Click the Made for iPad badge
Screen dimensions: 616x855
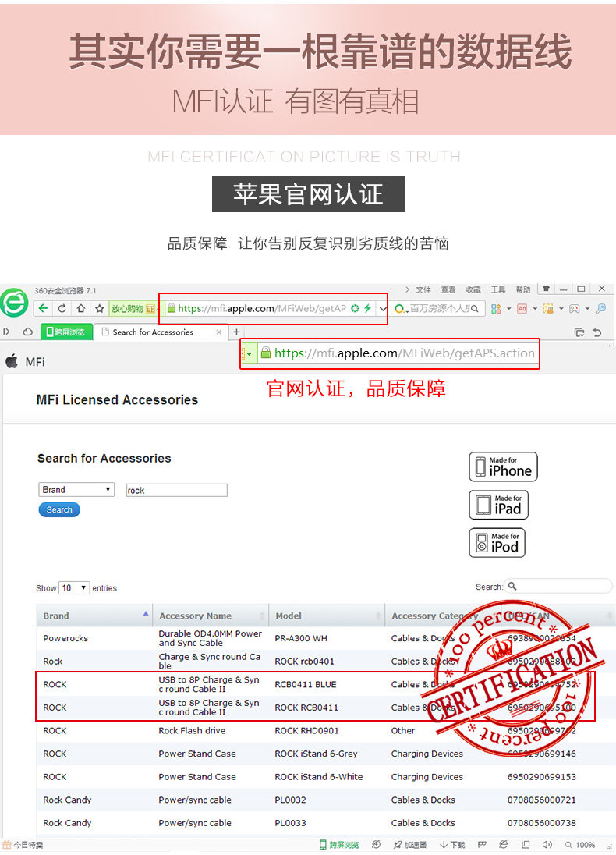pos(499,505)
